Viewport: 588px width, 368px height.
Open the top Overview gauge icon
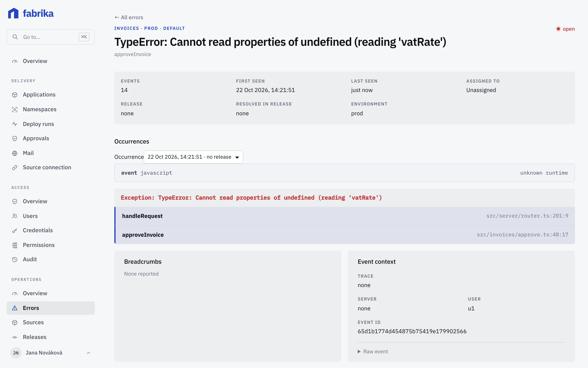pyautogui.click(x=15, y=61)
